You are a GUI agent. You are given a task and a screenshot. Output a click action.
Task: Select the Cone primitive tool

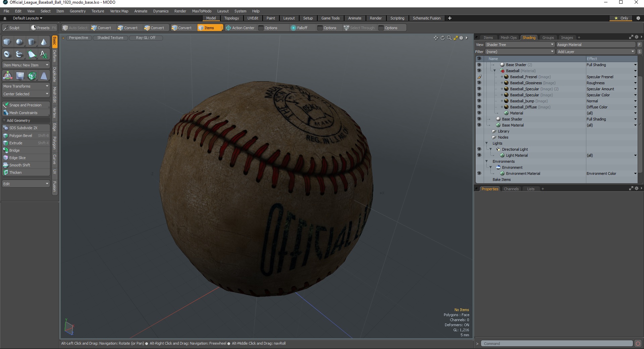coord(44,42)
